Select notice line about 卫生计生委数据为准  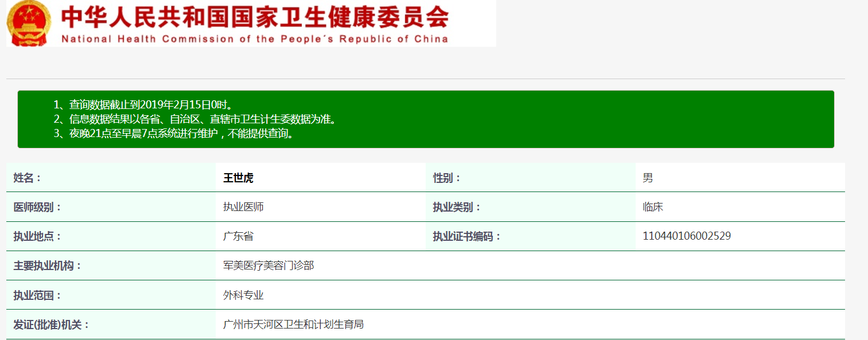[195, 120]
